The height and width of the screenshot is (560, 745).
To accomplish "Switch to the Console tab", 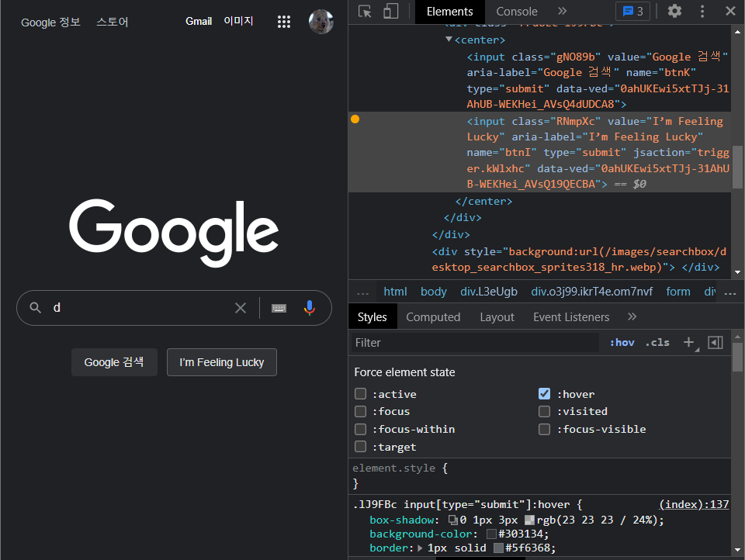I will click(x=517, y=12).
